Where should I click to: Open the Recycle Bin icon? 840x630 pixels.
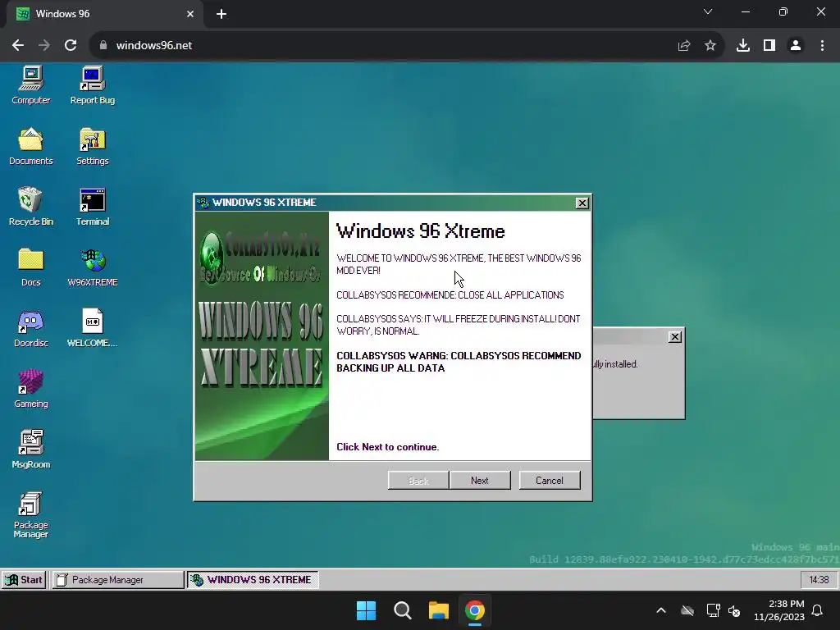coord(31,207)
